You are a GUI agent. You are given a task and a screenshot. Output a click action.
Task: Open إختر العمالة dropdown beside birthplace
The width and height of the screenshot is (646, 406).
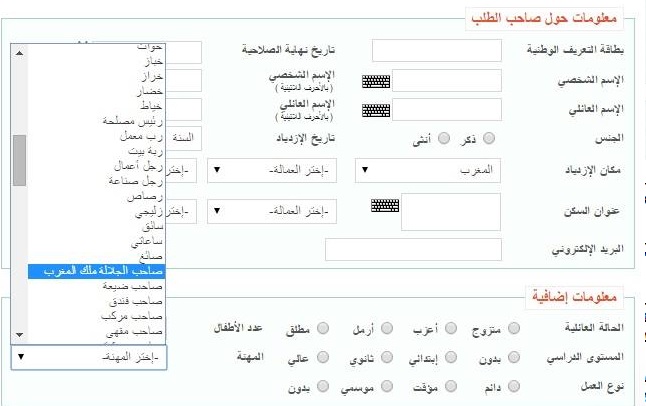(273, 171)
